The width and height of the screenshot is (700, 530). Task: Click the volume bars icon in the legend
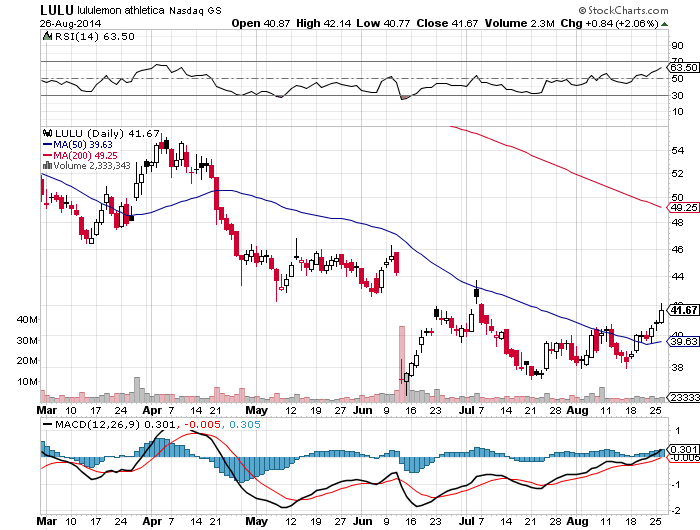click(47, 166)
